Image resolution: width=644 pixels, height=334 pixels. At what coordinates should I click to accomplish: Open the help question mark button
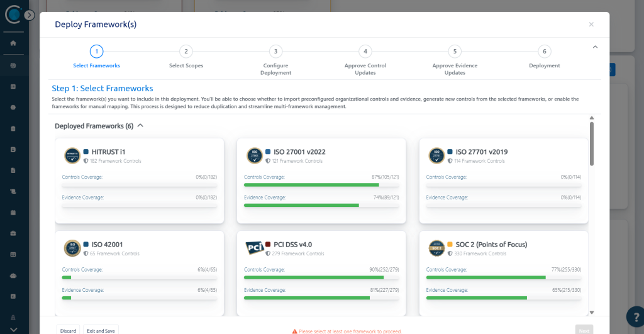[635, 317]
